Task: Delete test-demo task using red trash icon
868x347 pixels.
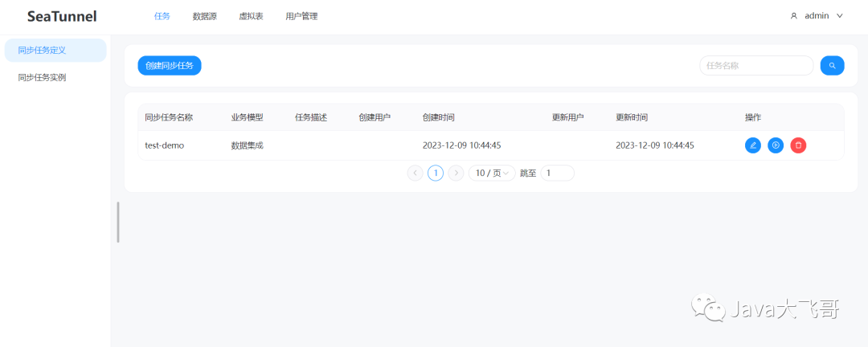Action: 798,145
